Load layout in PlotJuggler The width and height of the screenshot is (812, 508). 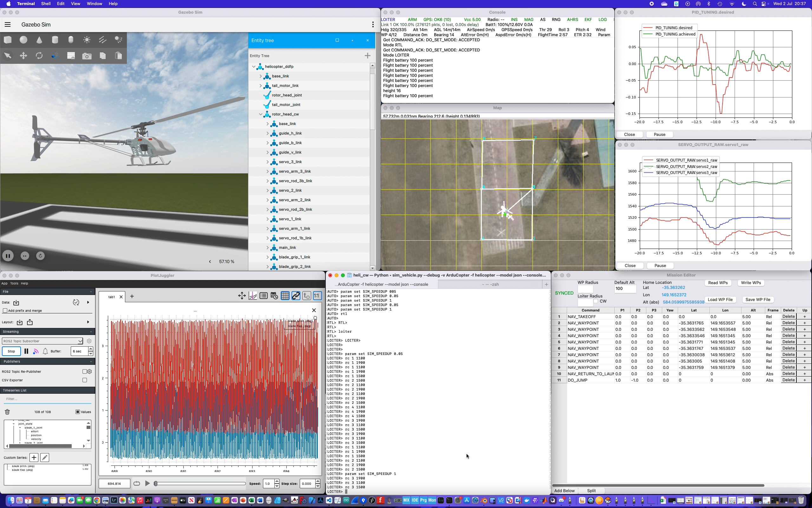click(x=19, y=322)
